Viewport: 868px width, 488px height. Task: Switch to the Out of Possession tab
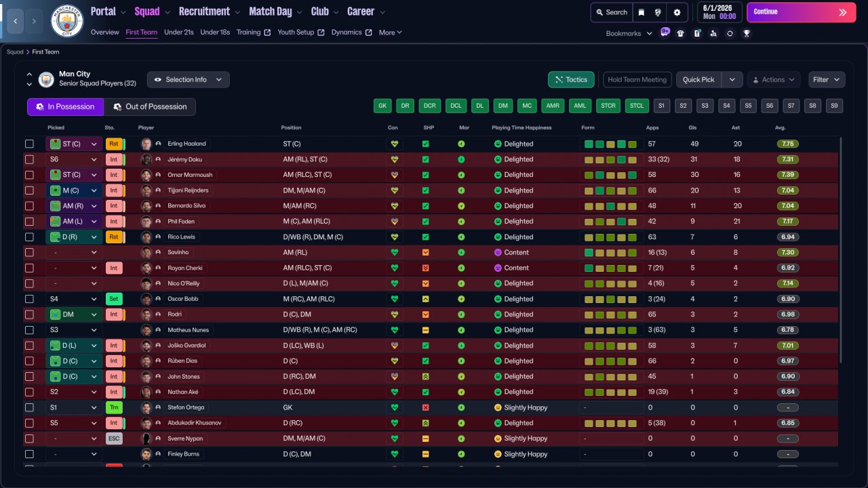click(150, 106)
